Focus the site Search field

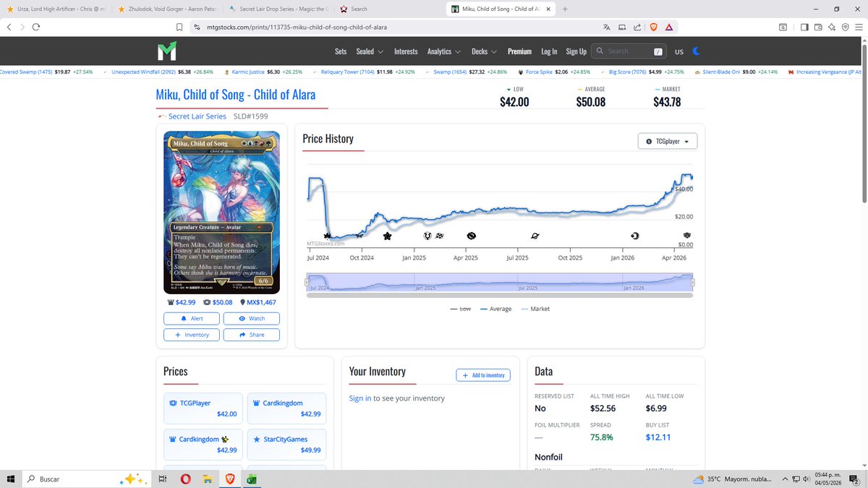coord(629,51)
